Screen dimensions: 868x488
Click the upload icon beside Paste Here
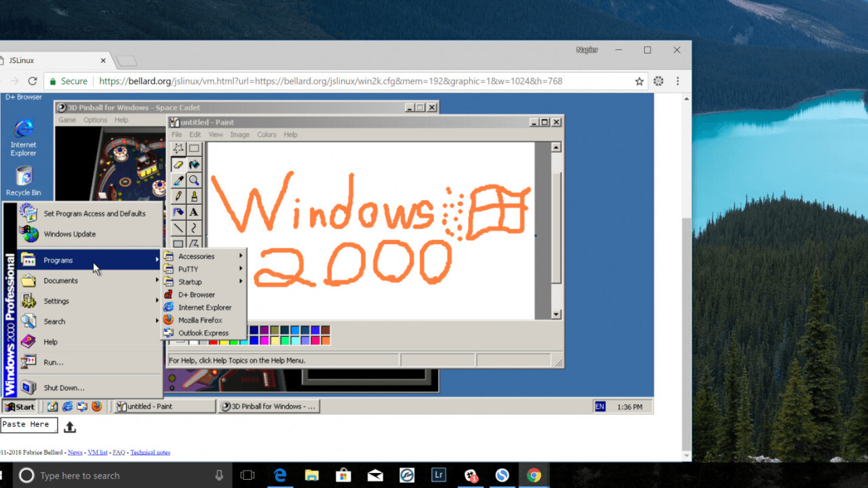point(69,427)
